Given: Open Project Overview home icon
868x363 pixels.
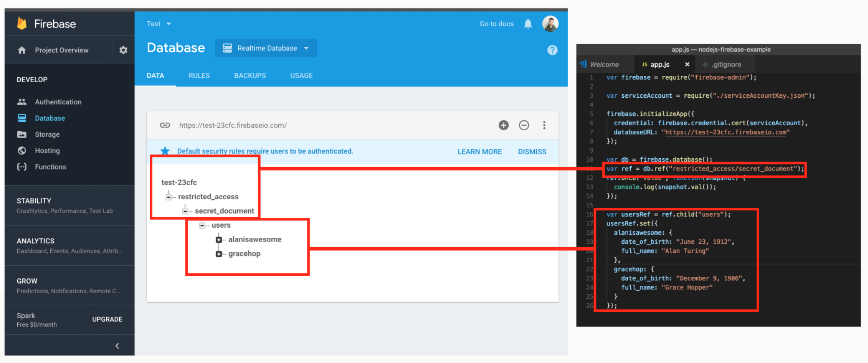Looking at the screenshot, I should (22, 50).
